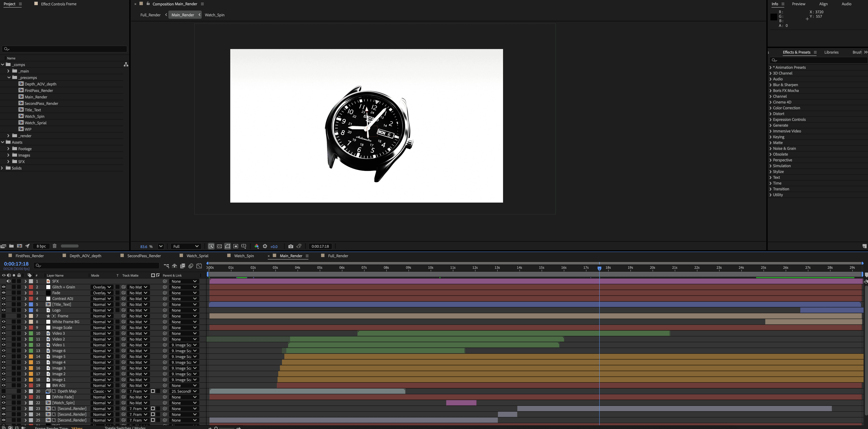Hide the Video 3 layer eye
Viewport: 868px width, 429px height.
click(3, 333)
